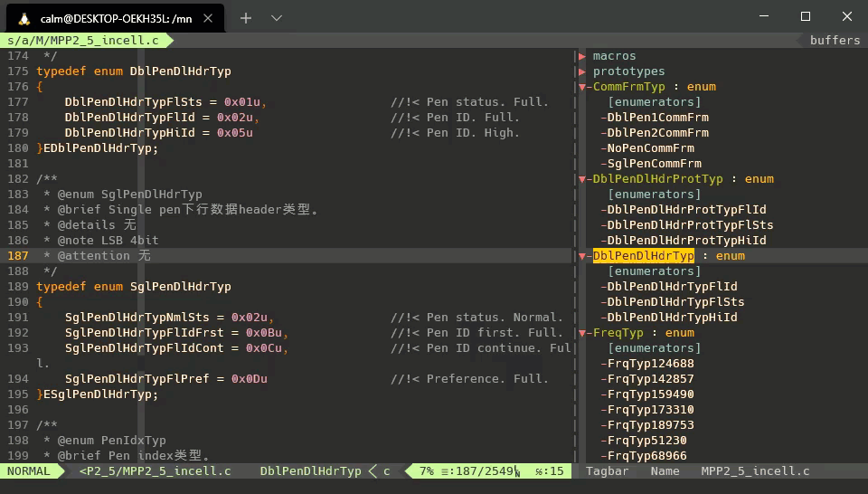Go to FrqTyp189753 enumerator
Viewport: 868px width, 494px height.
(x=650, y=425)
